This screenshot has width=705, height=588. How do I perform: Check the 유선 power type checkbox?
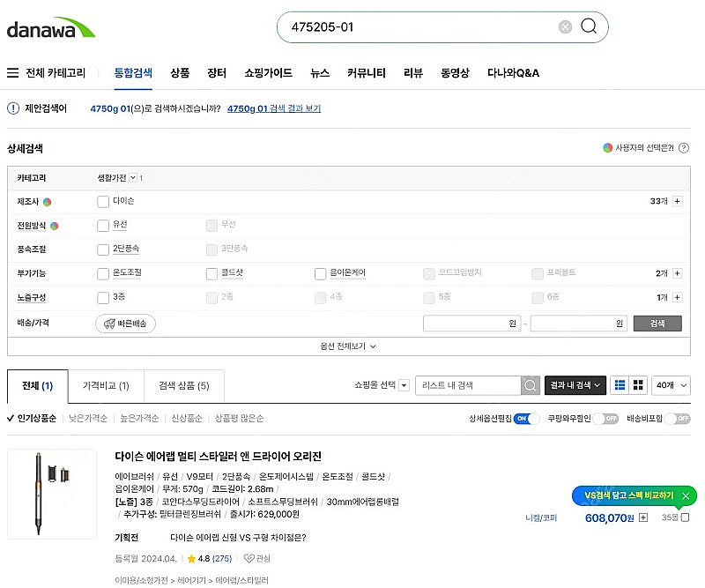[103, 226]
